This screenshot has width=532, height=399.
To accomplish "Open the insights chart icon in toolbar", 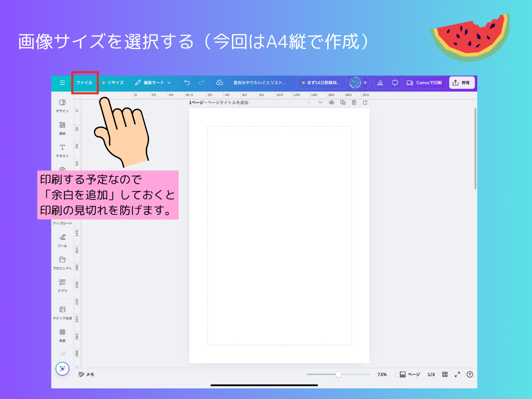I will pyautogui.click(x=379, y=82).
